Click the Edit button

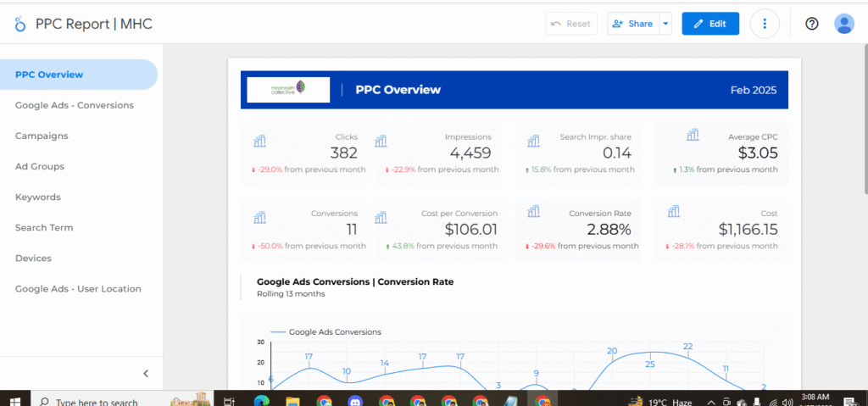(x=710, y=24)
